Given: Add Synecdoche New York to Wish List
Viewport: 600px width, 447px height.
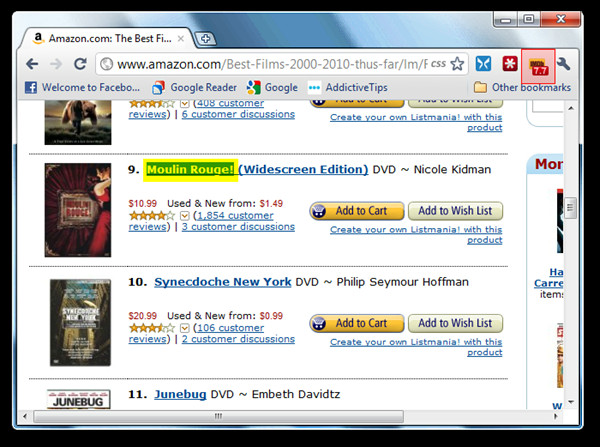Looking at the screenshot, I should [455, 323].
